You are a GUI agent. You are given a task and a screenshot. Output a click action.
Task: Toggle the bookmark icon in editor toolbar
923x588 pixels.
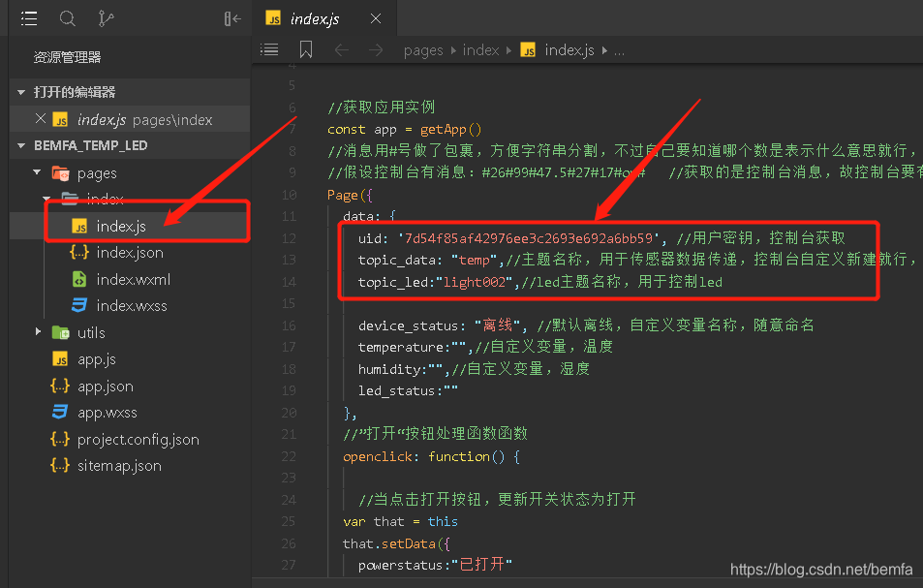coord(306,50)
